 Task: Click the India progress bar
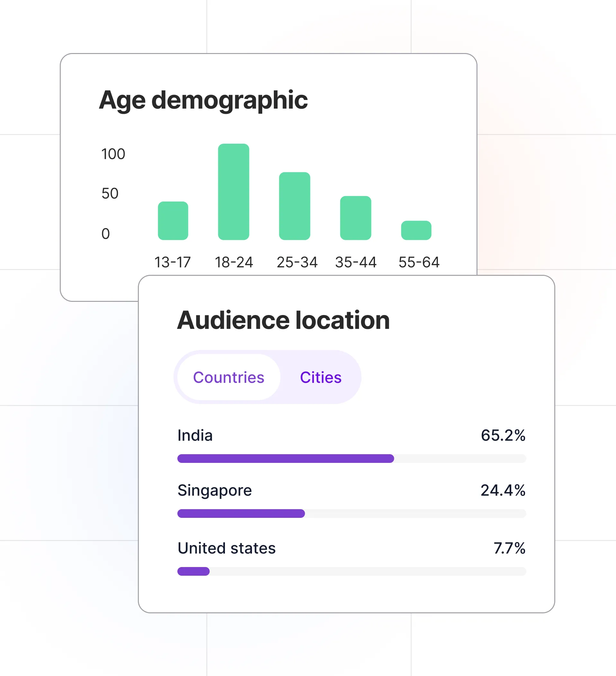coord(352,458)
